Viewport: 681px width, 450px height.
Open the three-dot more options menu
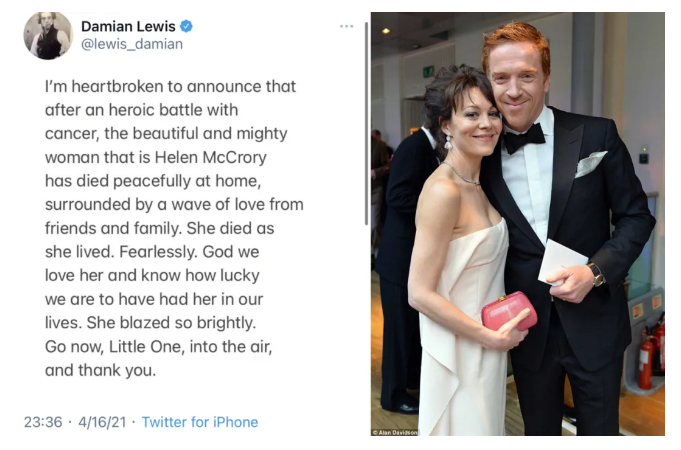tap(346, 26)
